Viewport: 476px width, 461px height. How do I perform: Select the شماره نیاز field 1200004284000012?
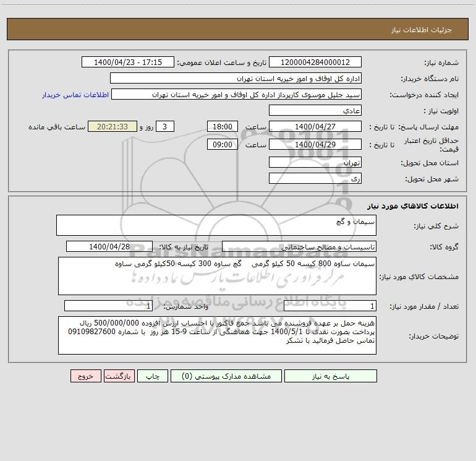(x=315, y=62)
